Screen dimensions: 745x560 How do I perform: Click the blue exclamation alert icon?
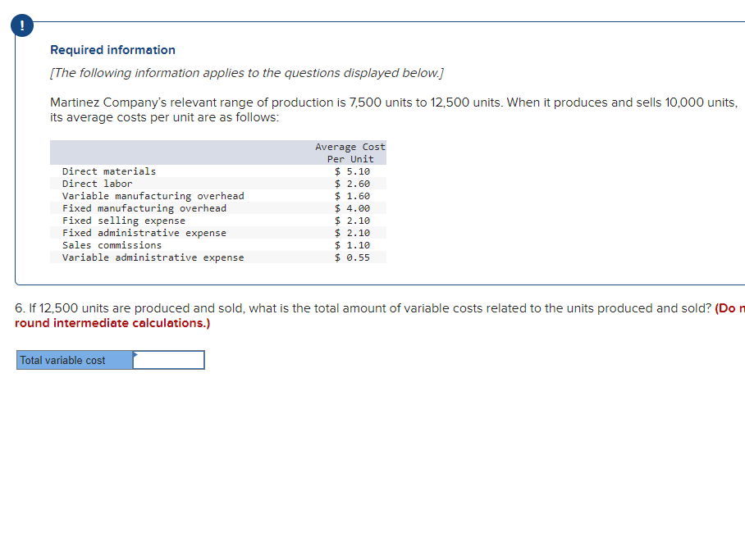21,25
